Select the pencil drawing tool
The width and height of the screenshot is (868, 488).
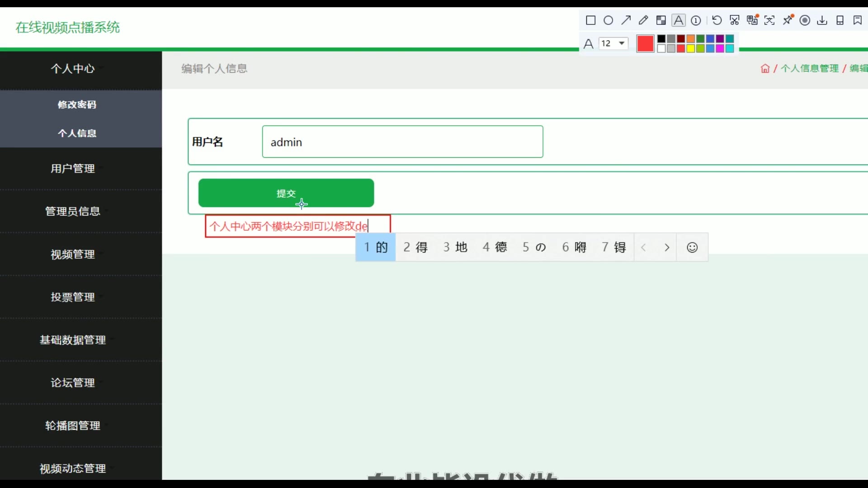coord(643,20)
